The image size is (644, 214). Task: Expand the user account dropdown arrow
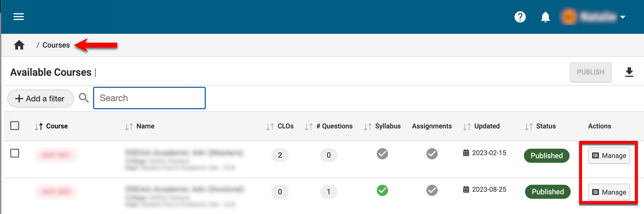click(623, 17)
